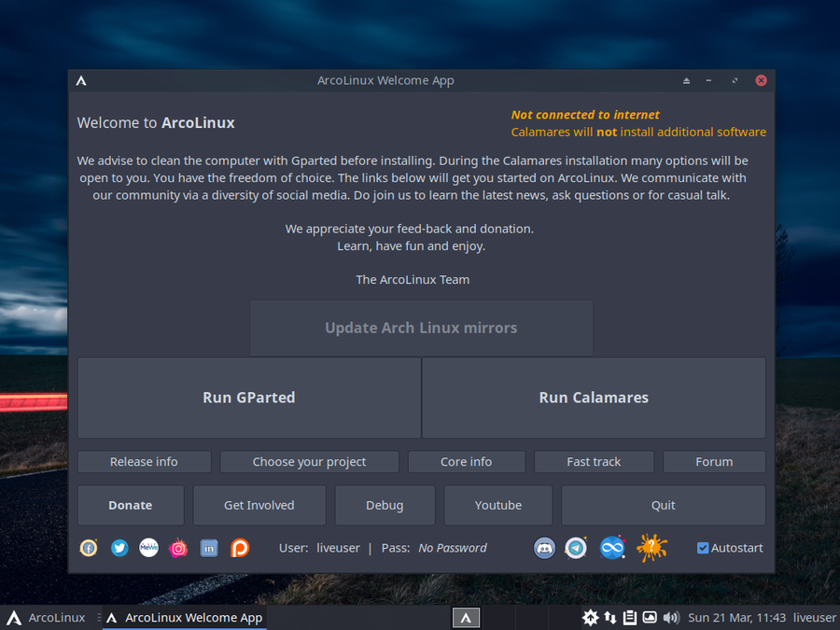Open Core info
Screen dimensions: 840x630
pyautogui.click(x=466, y=462)
